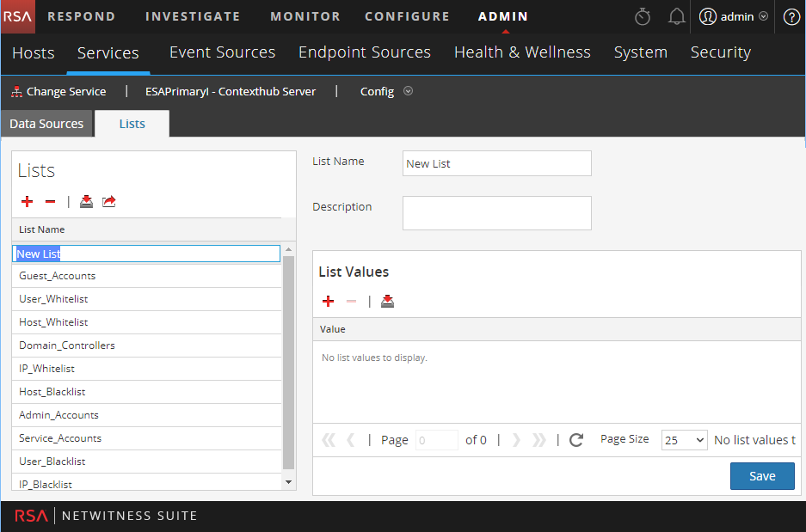The image size is (806, 532).
Task: Click the Save button
Action: 761,476
